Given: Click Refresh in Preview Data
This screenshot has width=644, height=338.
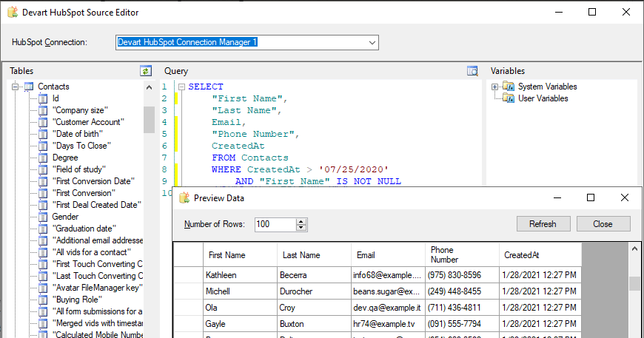Looking at the screenshot, I should click(x=543, y=224).
